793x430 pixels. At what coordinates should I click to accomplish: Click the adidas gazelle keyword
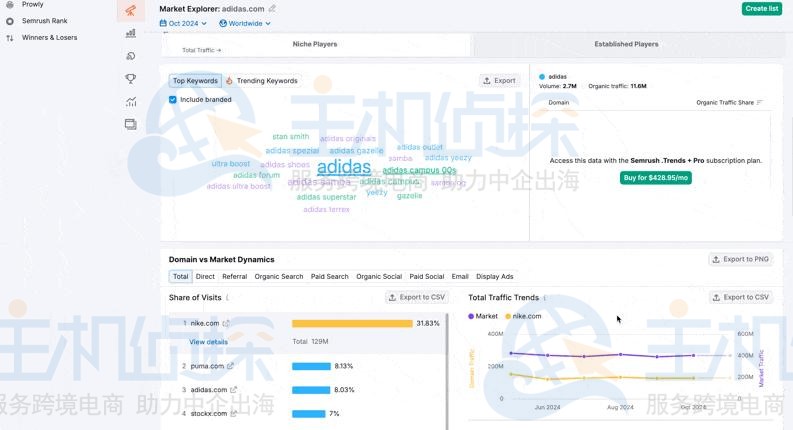356,151
